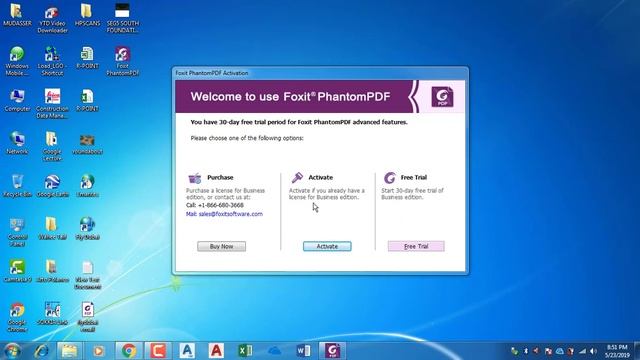This screenshot has height=360, width=640.
Task: Select the Google Earth shortcut
Action: [52, 186]
